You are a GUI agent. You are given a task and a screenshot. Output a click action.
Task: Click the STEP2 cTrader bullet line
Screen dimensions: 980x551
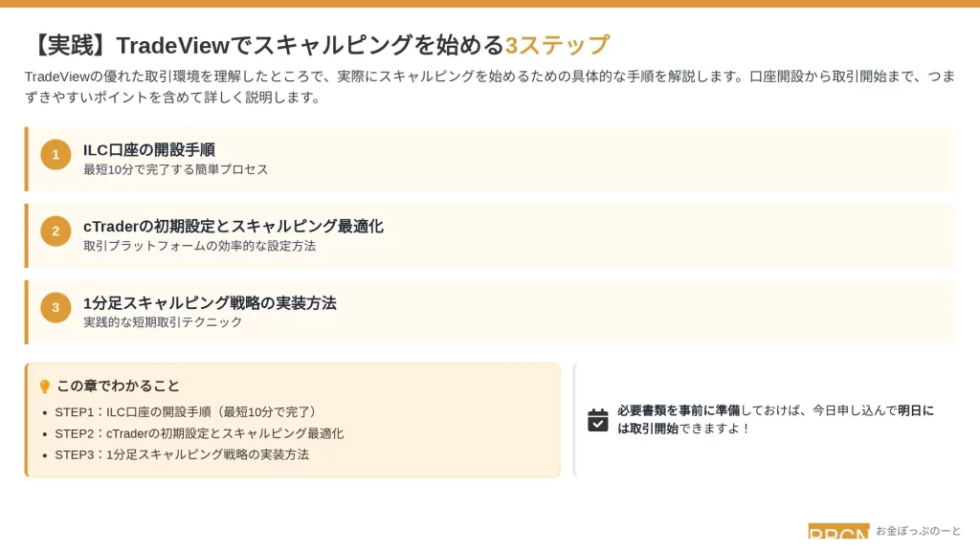[x=199, y=433]
